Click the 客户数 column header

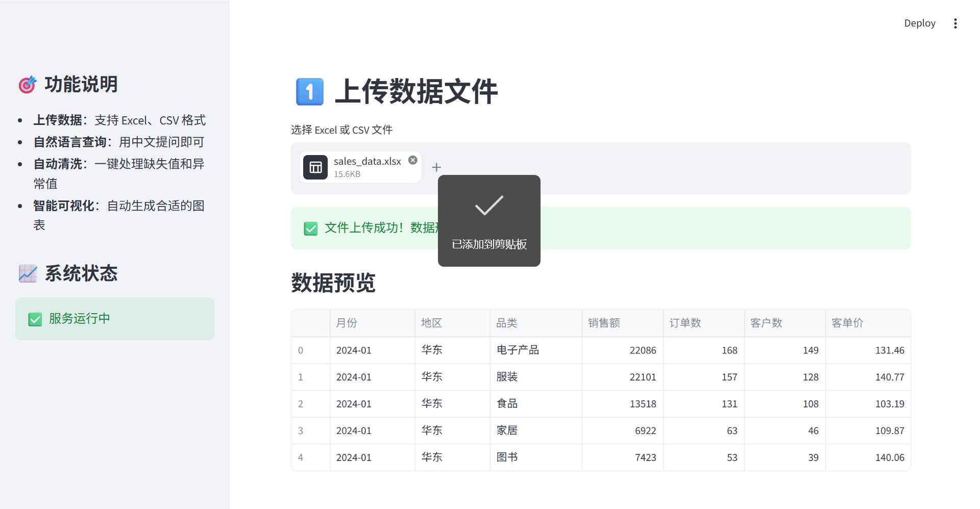785,323
